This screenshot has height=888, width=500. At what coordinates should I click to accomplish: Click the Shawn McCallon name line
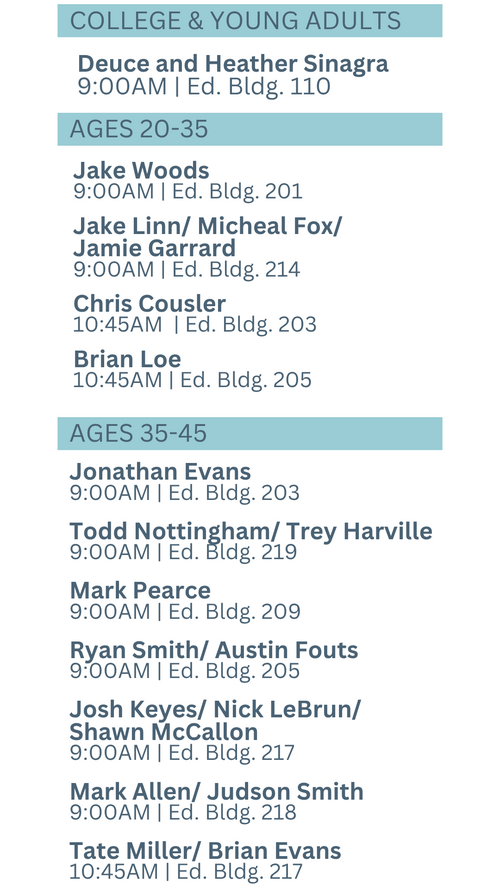[164, 732]
